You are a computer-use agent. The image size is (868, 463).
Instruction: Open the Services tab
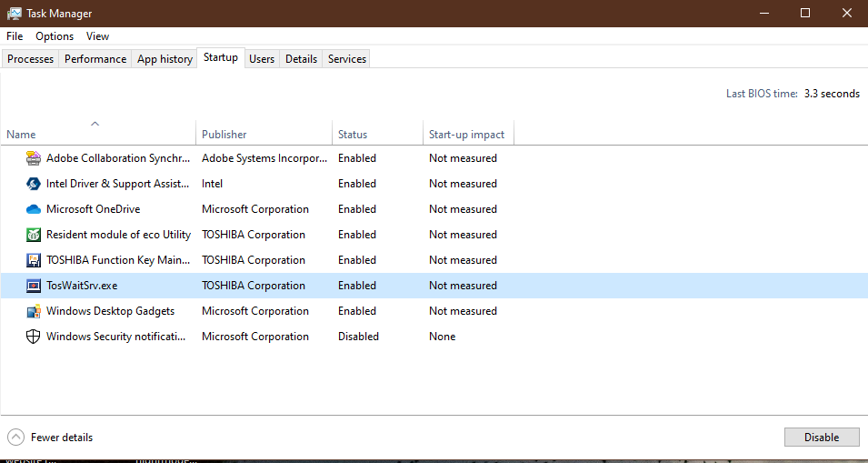tap(347, 59)
